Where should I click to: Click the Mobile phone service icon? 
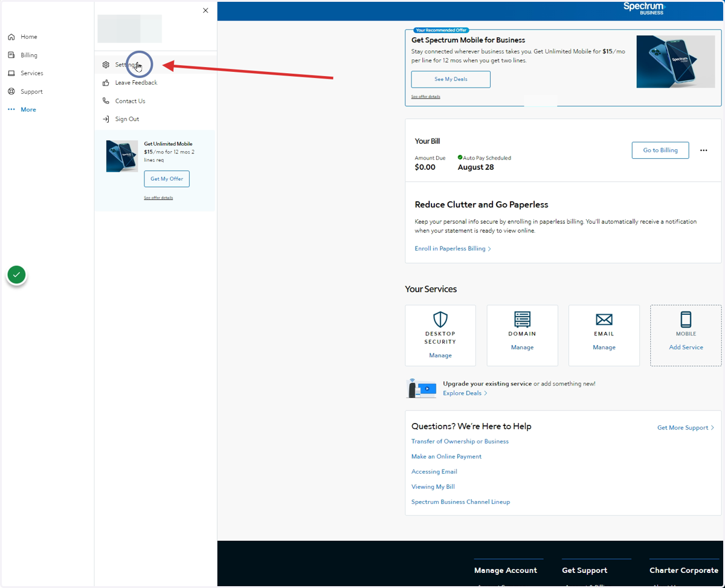[x=686, y=319]
